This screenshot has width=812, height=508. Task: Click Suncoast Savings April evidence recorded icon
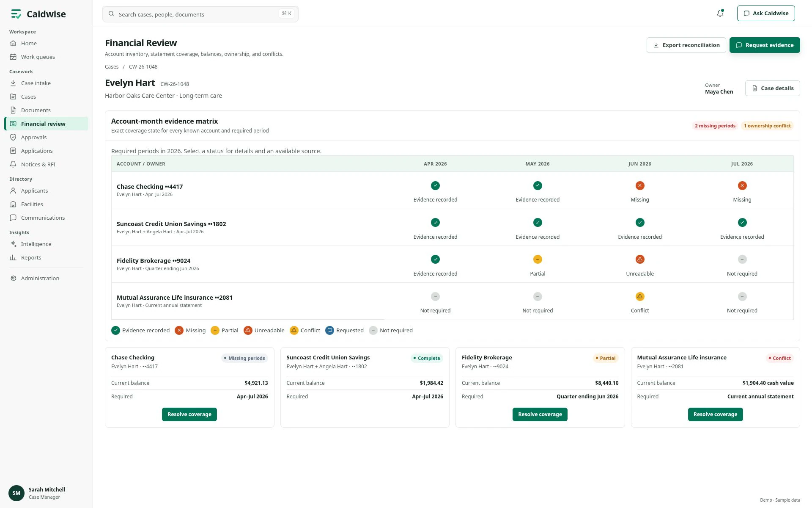tap(435, 222)
